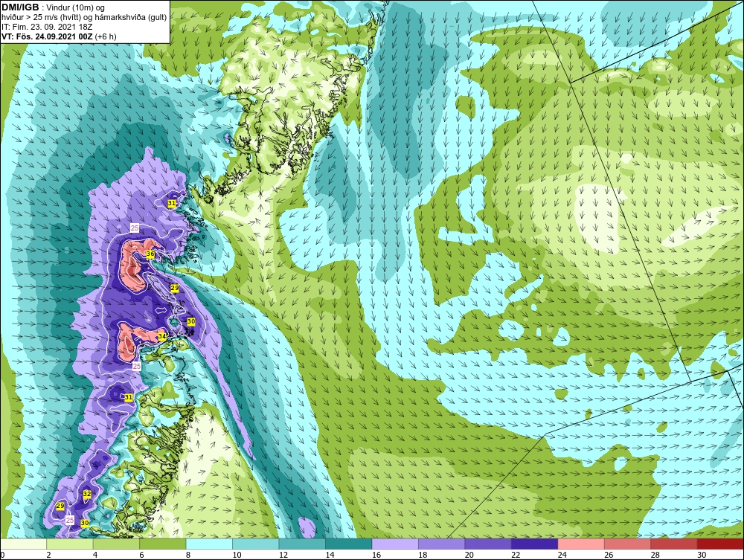Select the light green 4–6 m/s legend swatch
Screen dimensions: 744x560
click(116, 544)
